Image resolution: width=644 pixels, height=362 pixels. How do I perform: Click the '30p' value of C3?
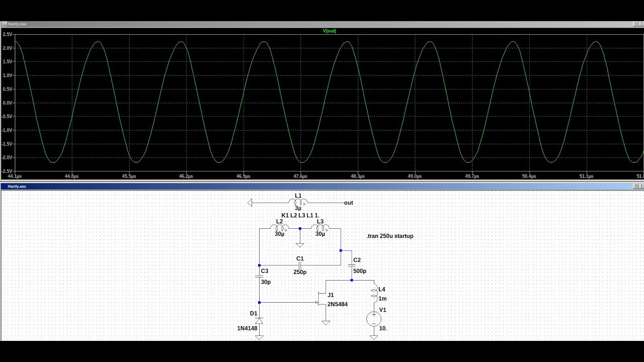(266, 282)
